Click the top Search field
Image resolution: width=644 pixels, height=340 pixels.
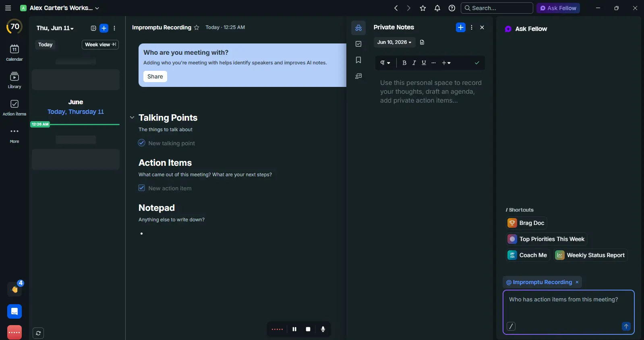497,8
